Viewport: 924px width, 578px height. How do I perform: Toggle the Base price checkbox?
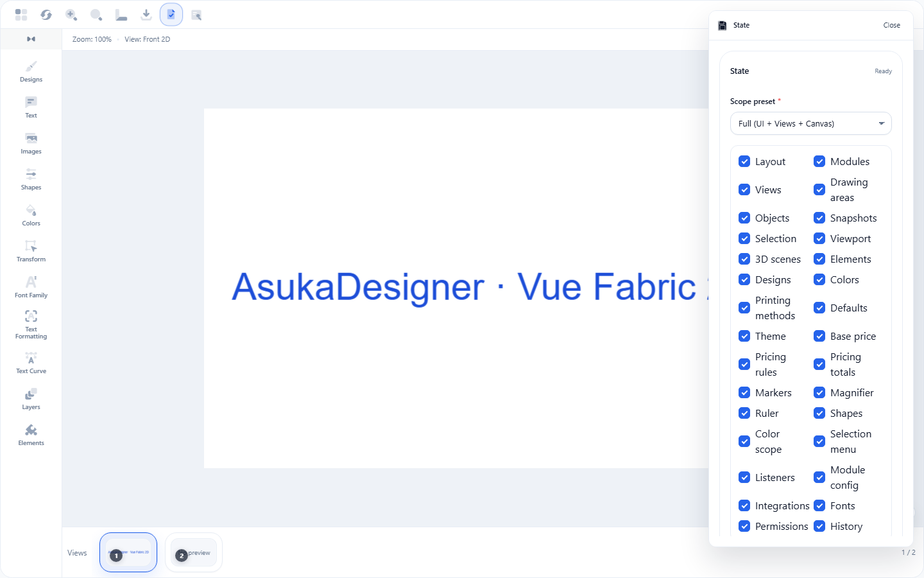pos(819,336)
